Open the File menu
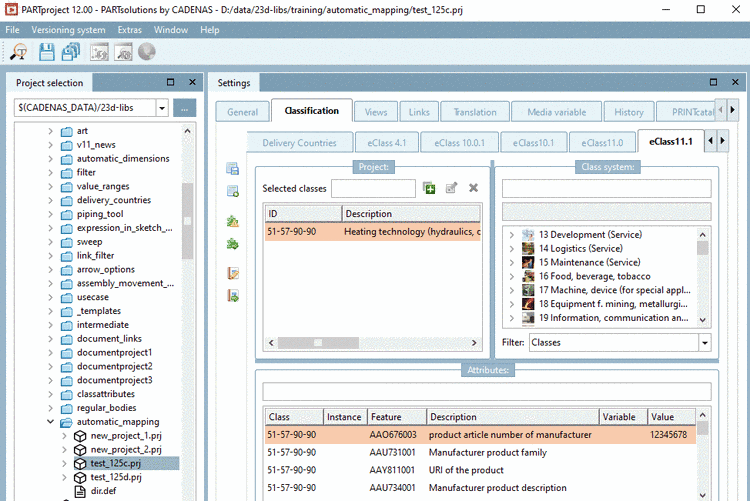This screenshot has width=750, height=501. pyautogui.click(x=12, y=30)
